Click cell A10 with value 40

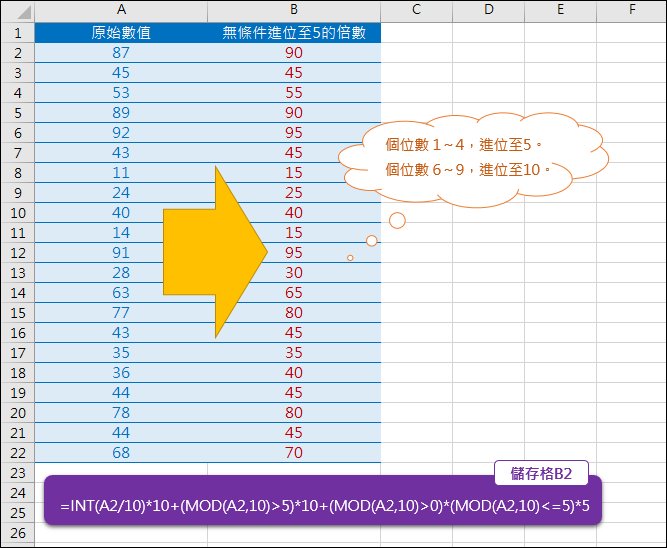(x=121, y=213)
